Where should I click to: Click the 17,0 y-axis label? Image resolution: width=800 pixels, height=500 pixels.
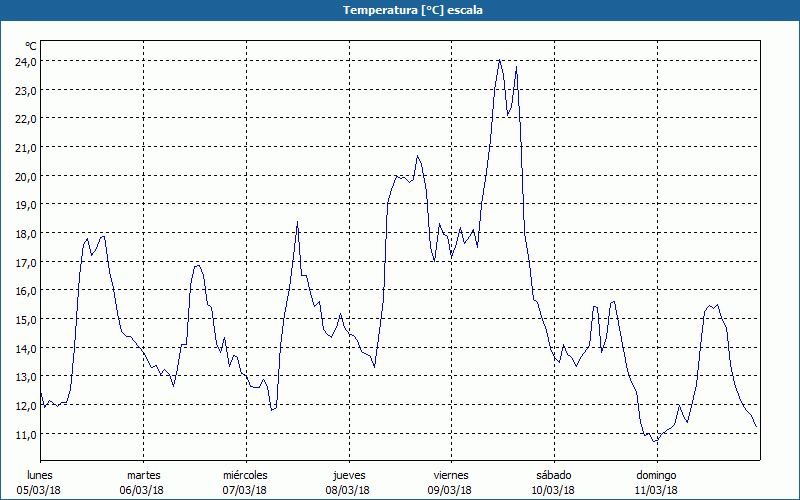tap(24, 262)
